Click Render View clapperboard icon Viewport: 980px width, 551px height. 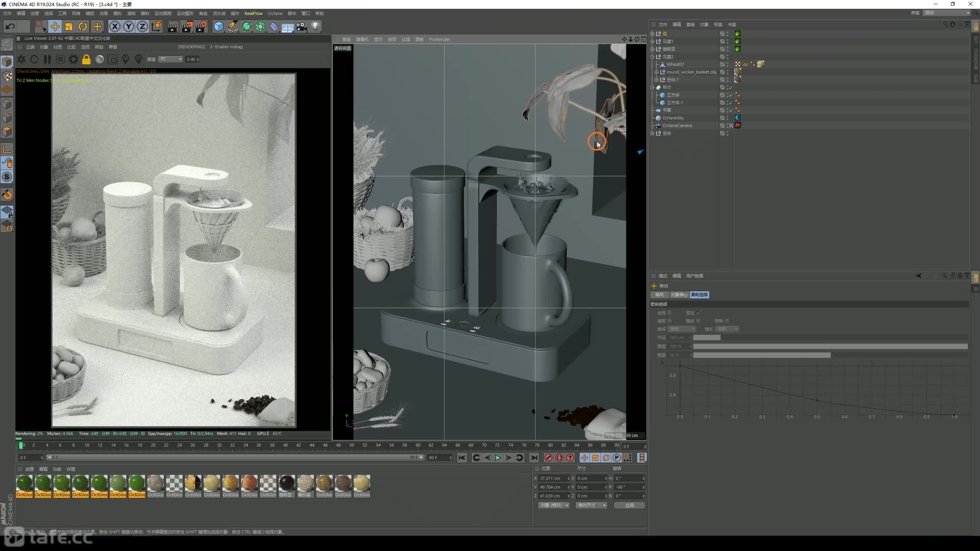pos(173,26)
